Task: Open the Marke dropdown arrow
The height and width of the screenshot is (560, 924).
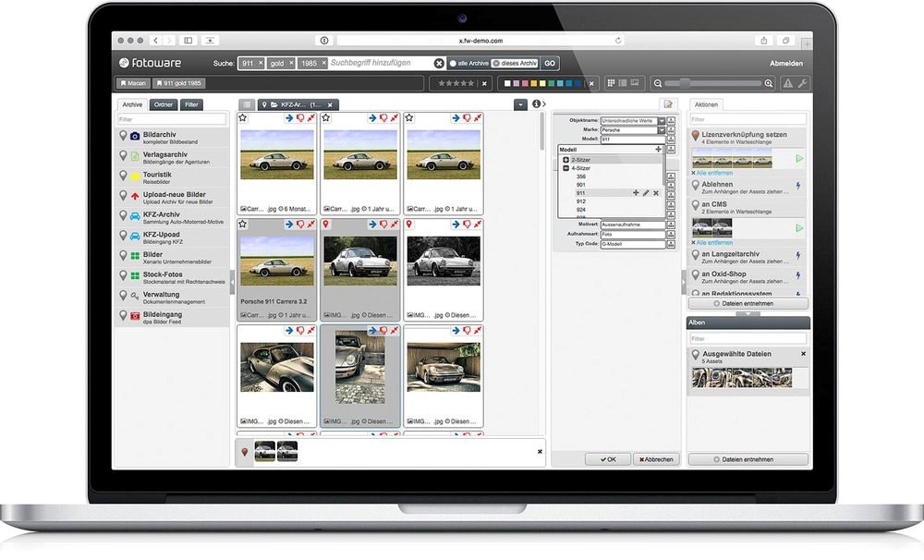Action: 662,129
